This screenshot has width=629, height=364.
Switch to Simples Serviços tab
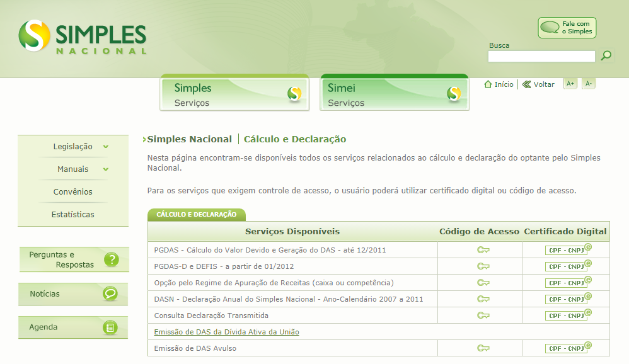[234, 92]
